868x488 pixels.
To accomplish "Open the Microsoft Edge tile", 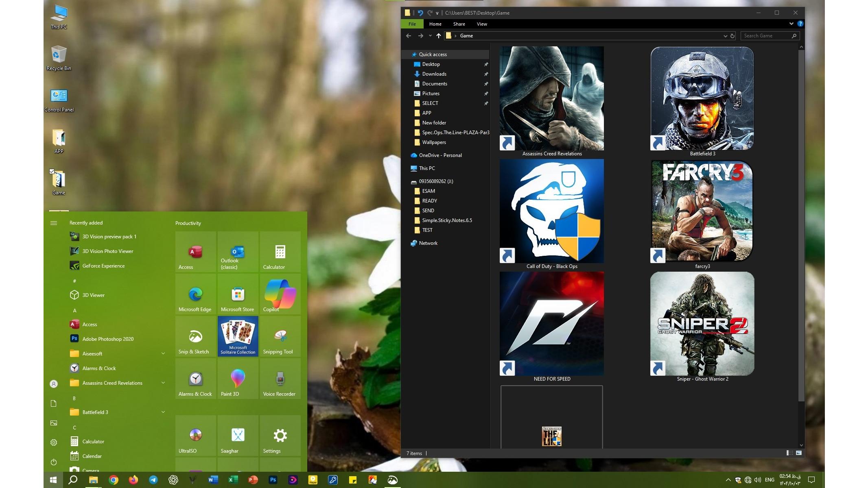I will click(x=195, y=294).
